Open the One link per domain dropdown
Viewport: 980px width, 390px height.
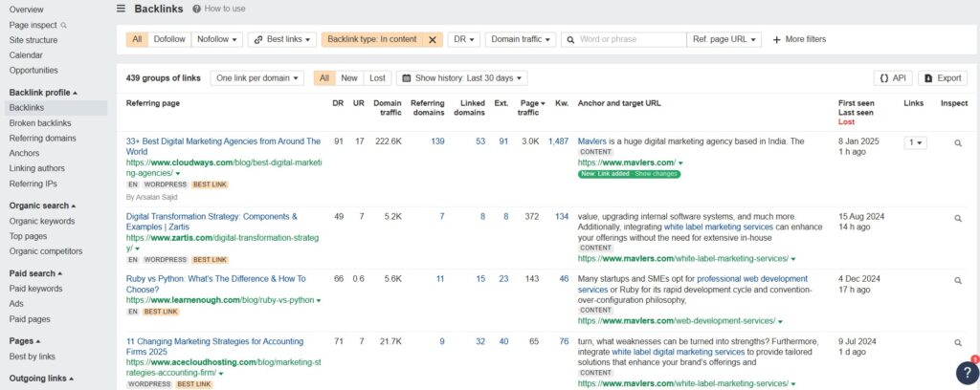256,78
